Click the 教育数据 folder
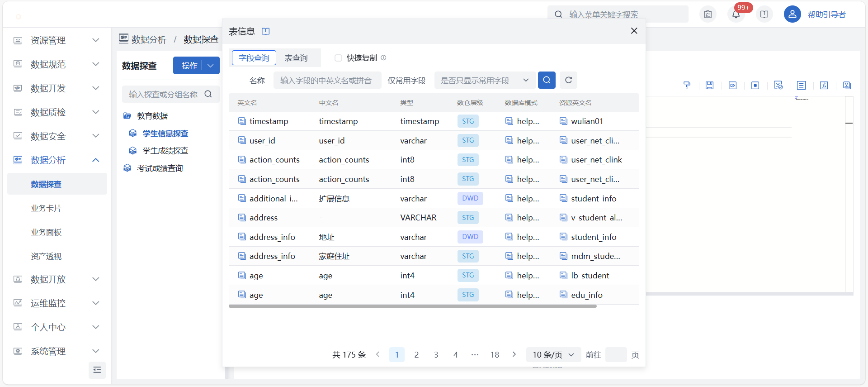The image size is (868, 387). [x=152, y=116]
